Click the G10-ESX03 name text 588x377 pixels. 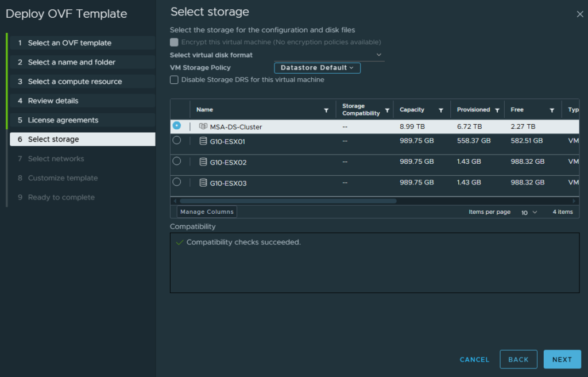pyautogui.click(x=228, y=183)
